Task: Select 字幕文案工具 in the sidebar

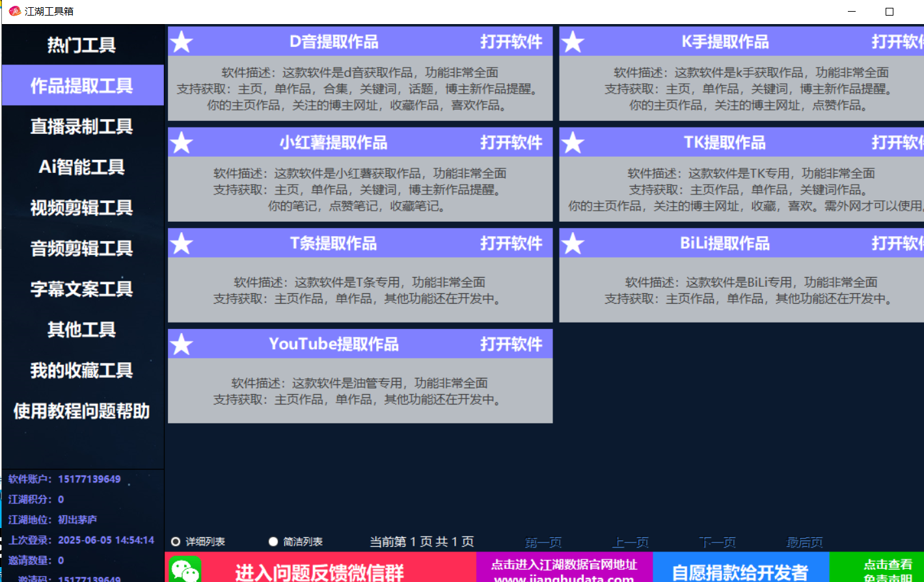Action: [82, 289]
